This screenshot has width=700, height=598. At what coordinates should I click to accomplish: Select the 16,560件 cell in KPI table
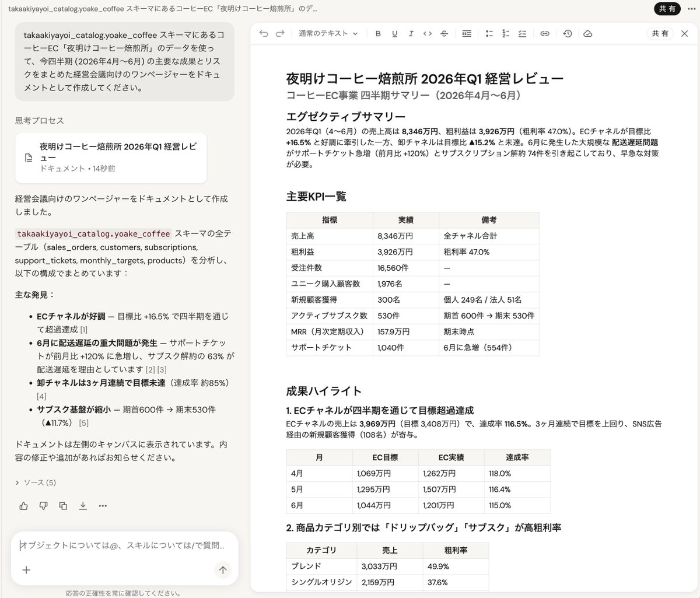pyautogui.click(x=406, y=268)
